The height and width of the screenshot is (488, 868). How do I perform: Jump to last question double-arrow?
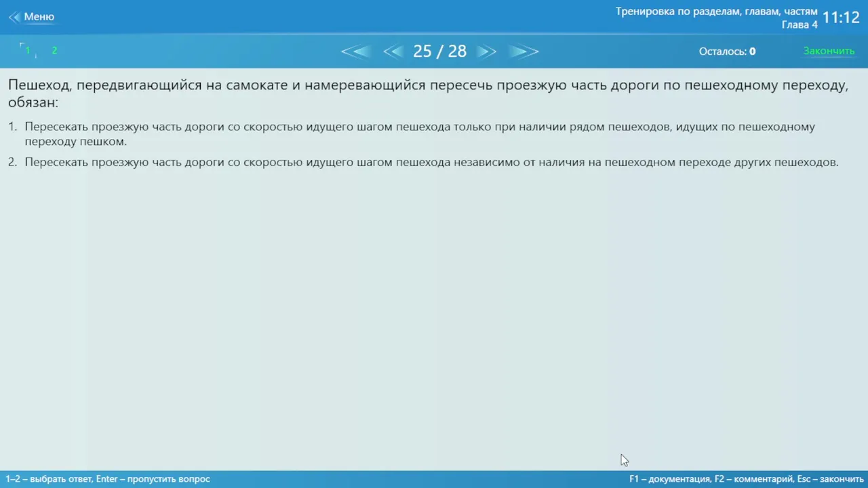click(x=524, y=52)
